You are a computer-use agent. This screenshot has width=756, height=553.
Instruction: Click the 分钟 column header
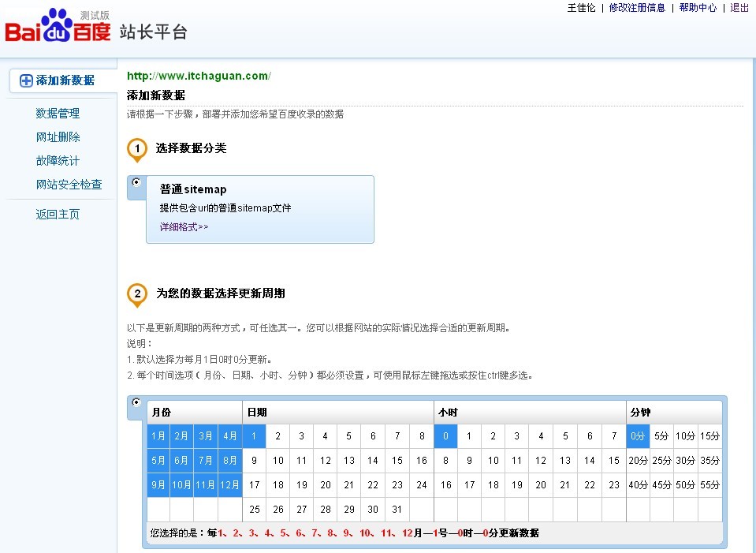pyautogui.click(x=674, y=412)
